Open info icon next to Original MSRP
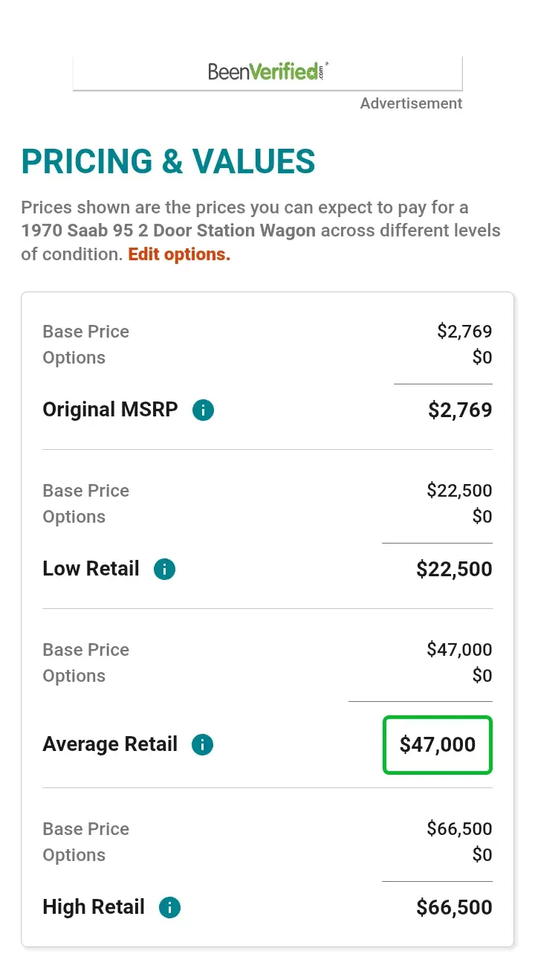This screenshot has height=980, width=535. (x=203, y=410)
